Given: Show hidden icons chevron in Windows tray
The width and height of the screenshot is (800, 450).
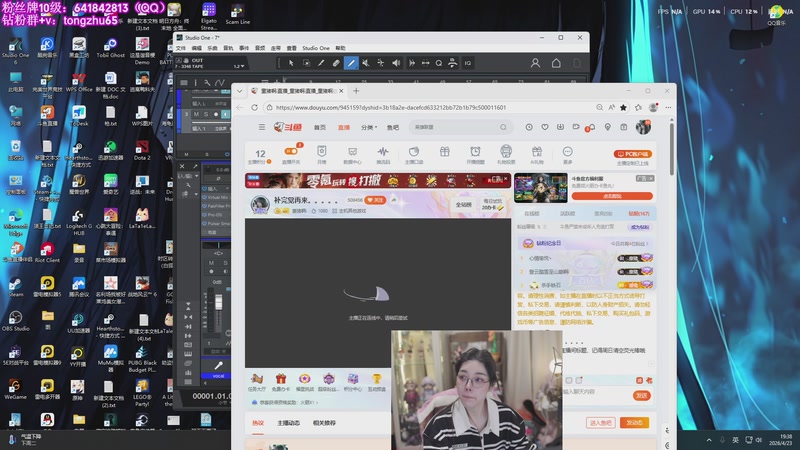Looking at the screenshot, I should (x=709, y=440).
